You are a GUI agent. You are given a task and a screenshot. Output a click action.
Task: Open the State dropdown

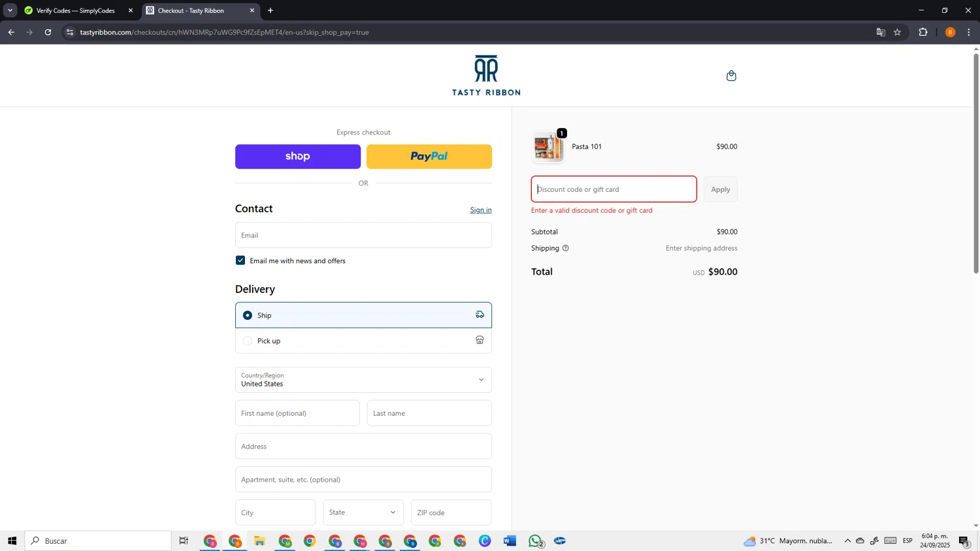(x=363, y=512)
